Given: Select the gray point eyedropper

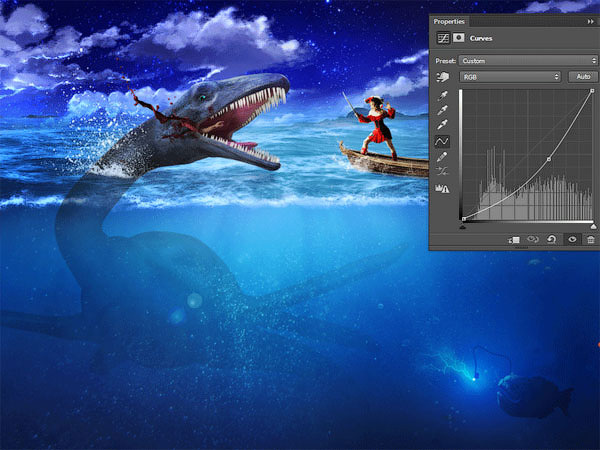Looking at the screenshot, I should click(x=442, y=110).
